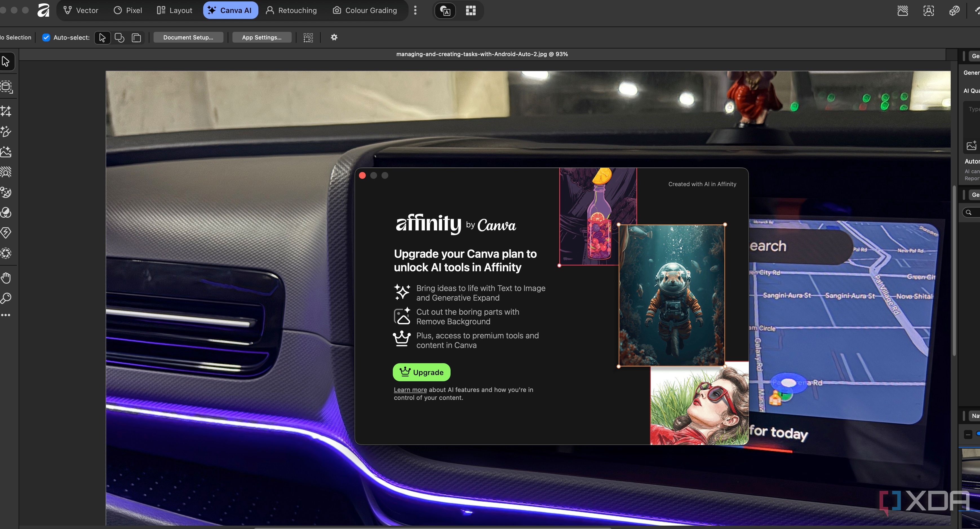
Task: Open Document Setup
Action: click(x=188, y=37)
